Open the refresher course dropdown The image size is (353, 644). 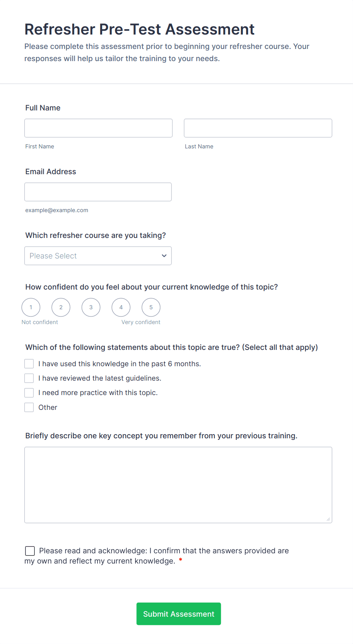(x=98, y=256)
